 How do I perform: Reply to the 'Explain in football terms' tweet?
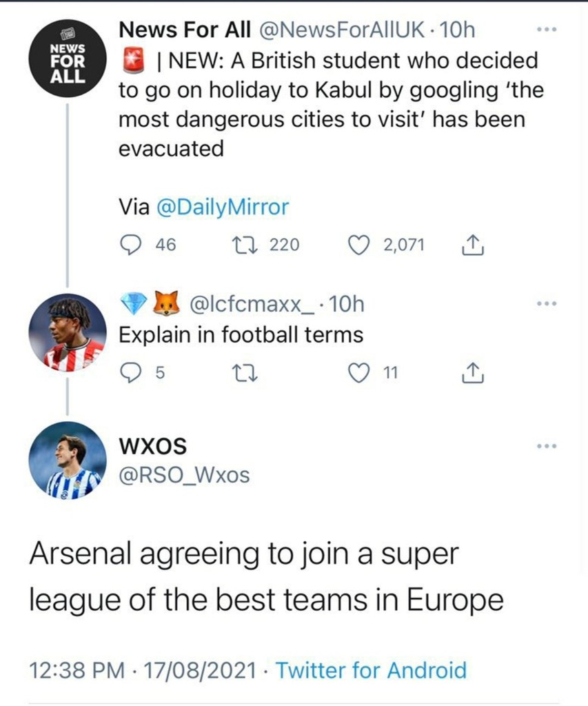click(x=130, y=373)
